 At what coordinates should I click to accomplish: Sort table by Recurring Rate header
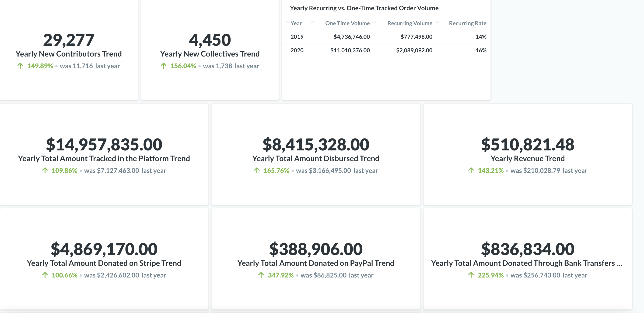click(468, 23)
